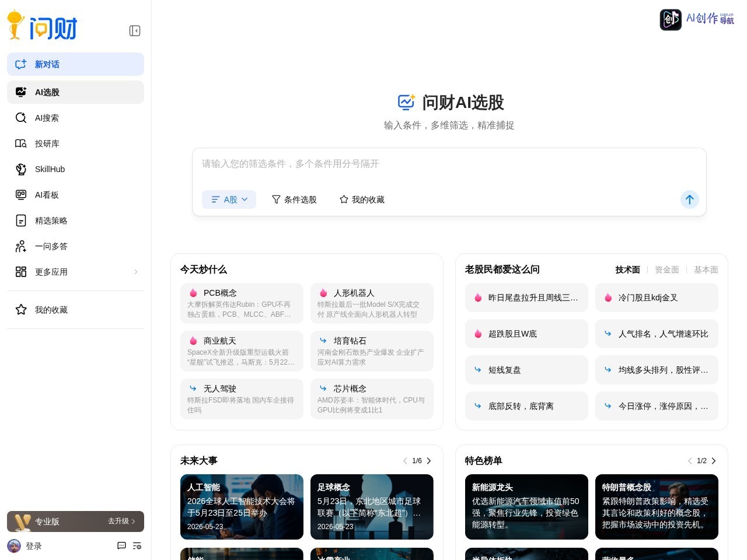Viewport: 747px width, 560px height.
Task: Click the 人气排名,人气增速环比 arrow icon
Action: (x=608, y=334)
